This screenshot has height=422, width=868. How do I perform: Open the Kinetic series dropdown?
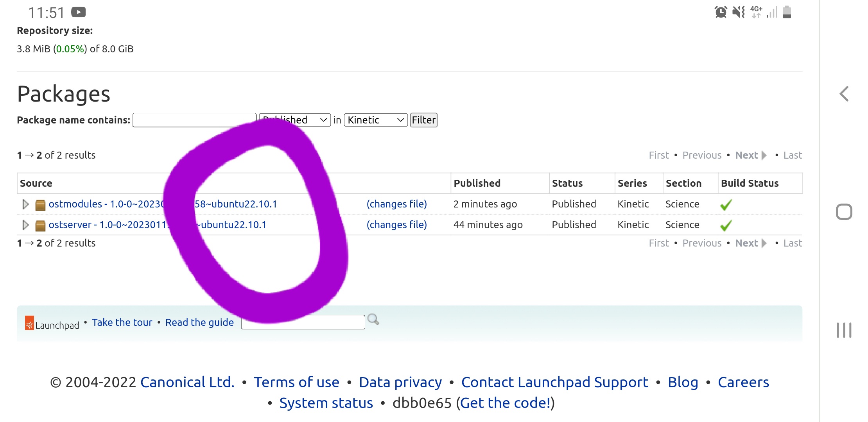coord(375,120)
